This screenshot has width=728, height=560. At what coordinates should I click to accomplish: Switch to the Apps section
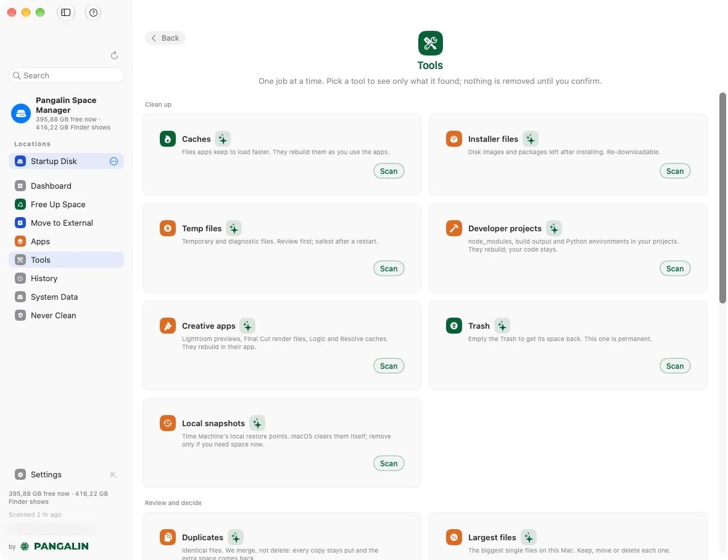(66, 241)
